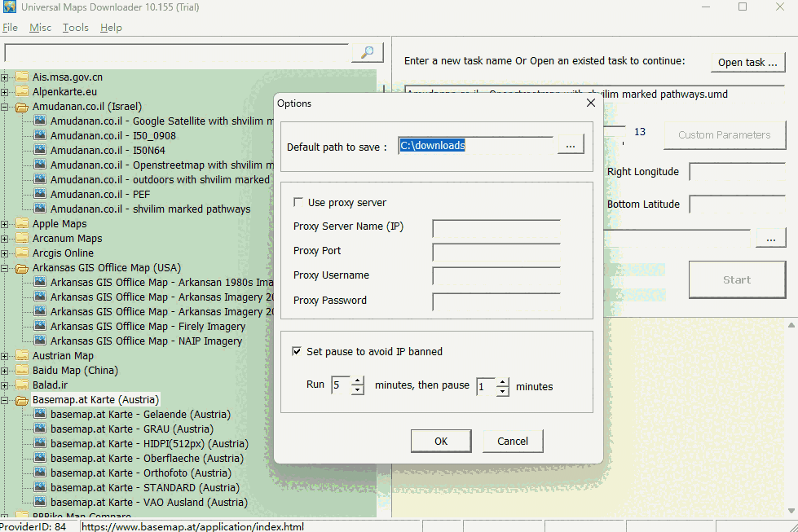The image size is (798, 532).
Task: Expand the Apple Maps tree node
Action: (6, 223)
